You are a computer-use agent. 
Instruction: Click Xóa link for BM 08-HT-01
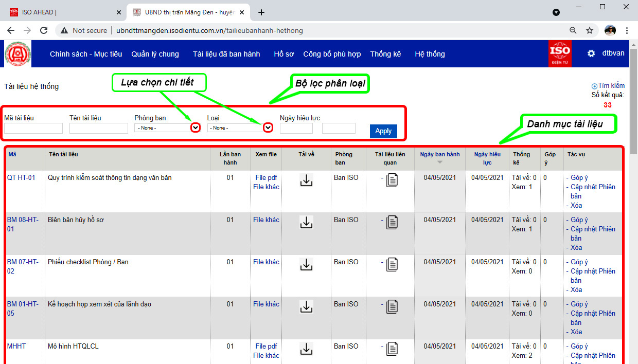576,247
